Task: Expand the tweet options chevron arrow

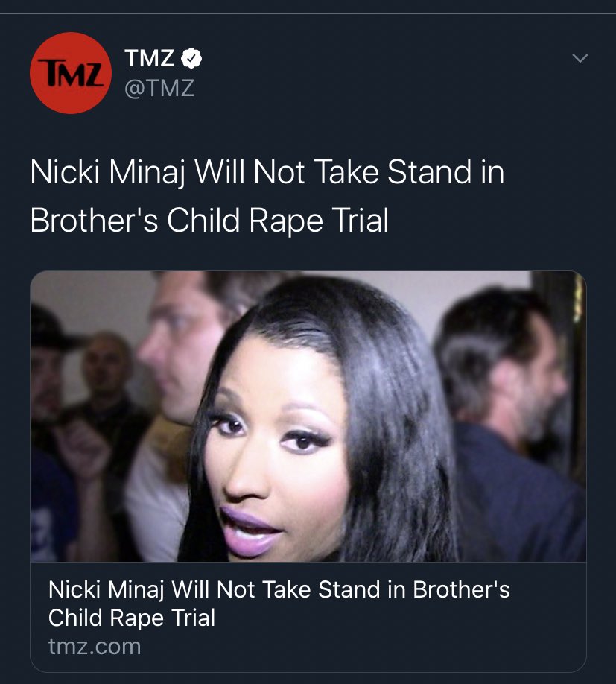Action: pos(580,57)
